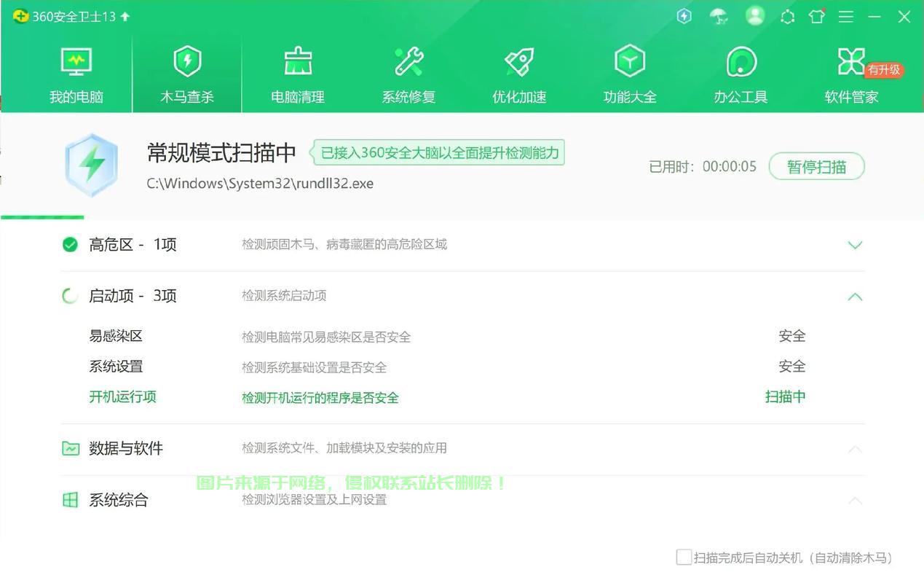Click the scanned file path rundll32.exe
Viewport: 924px width, 583px height.
tap(260, 184)
